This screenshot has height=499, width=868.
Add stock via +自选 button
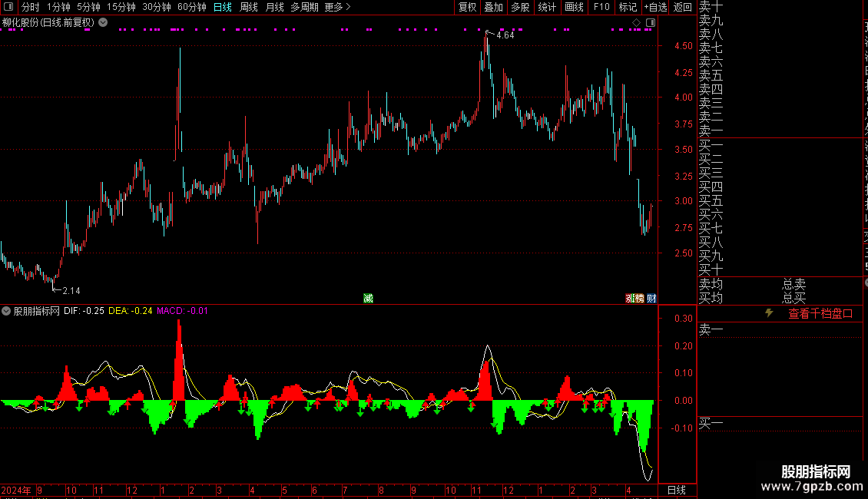coord(655,7)
